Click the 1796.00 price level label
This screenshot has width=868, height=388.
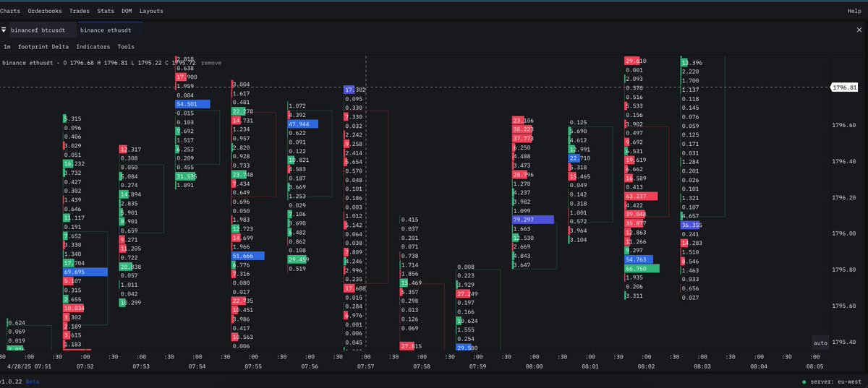click(845, 233)
